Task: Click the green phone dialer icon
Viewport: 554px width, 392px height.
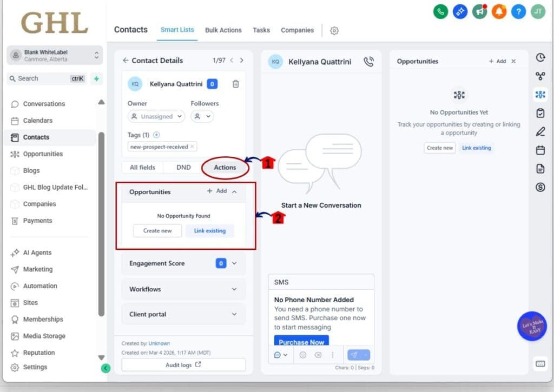Action: (440, 11)
